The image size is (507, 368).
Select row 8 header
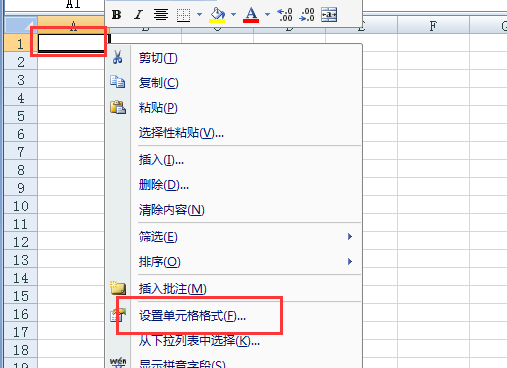click(x=21, y=170)
